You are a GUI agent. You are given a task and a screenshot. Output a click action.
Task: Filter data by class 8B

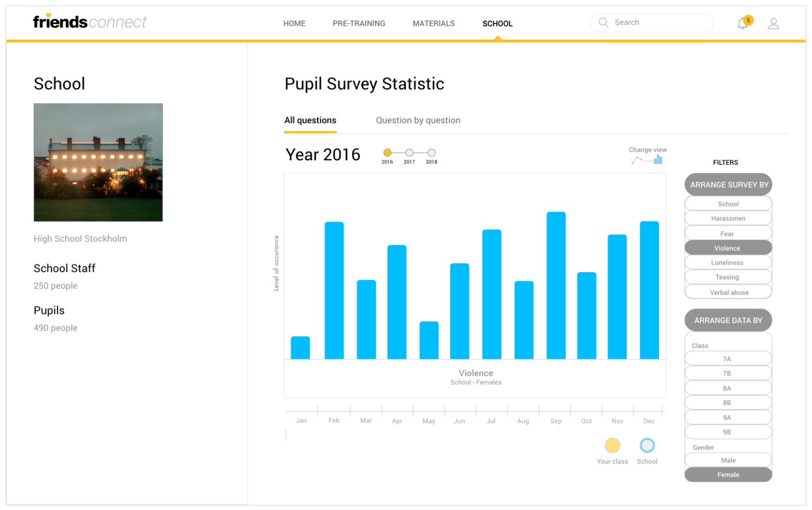[x=729, y=403]
